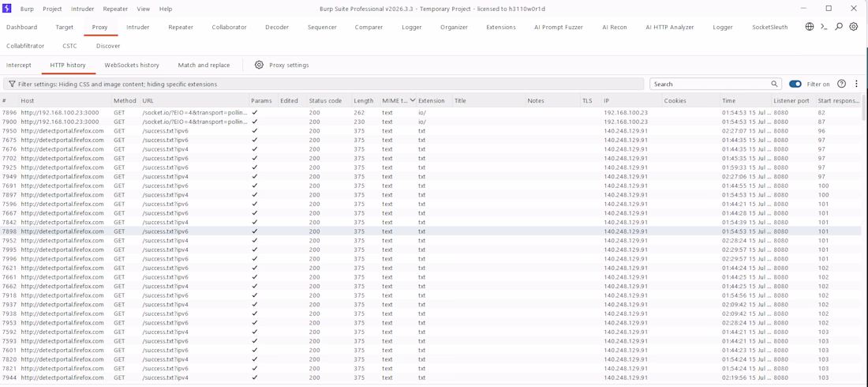The image size is (868, 387).
Task: Open the three-dot options menu
Action: (x=856, y=84)
